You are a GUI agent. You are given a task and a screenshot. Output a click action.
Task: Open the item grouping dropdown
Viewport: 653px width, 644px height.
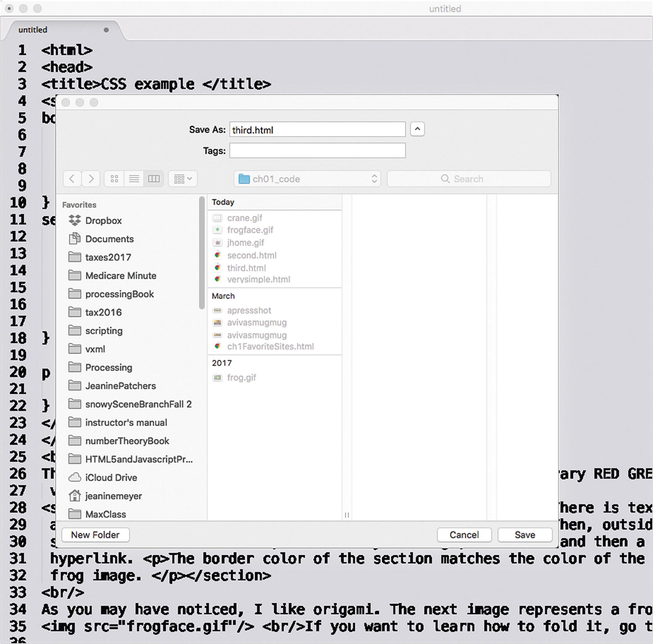click(x=183, y=179)
